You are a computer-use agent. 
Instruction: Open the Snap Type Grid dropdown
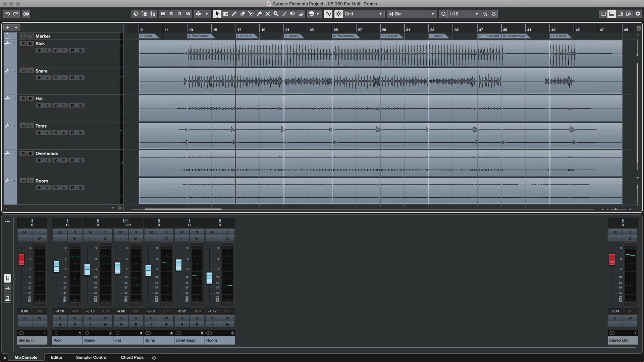(363, 14)
